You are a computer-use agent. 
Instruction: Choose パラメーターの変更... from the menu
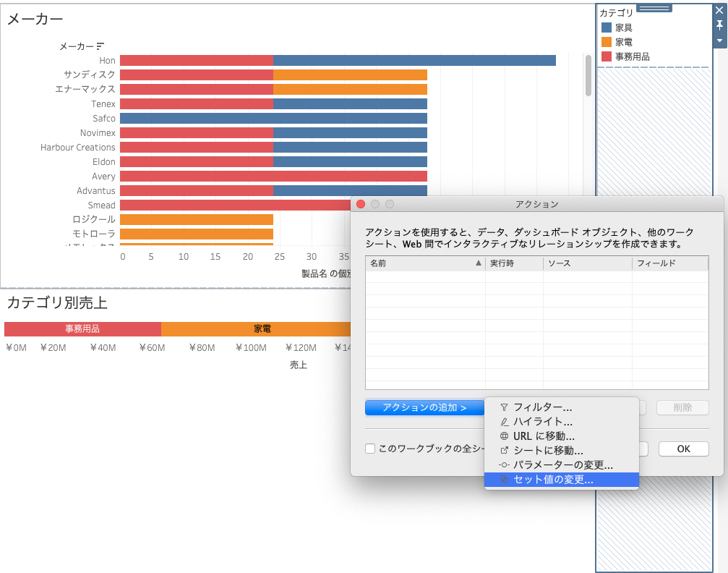coord(561,465)
